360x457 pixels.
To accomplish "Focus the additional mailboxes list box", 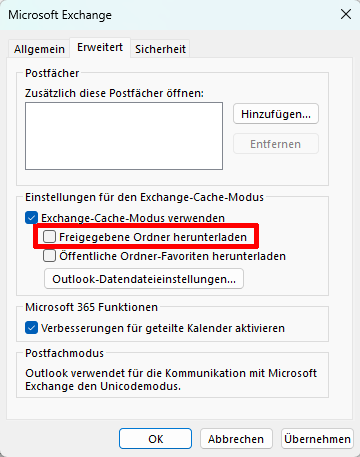I will (x=124, y=136).
